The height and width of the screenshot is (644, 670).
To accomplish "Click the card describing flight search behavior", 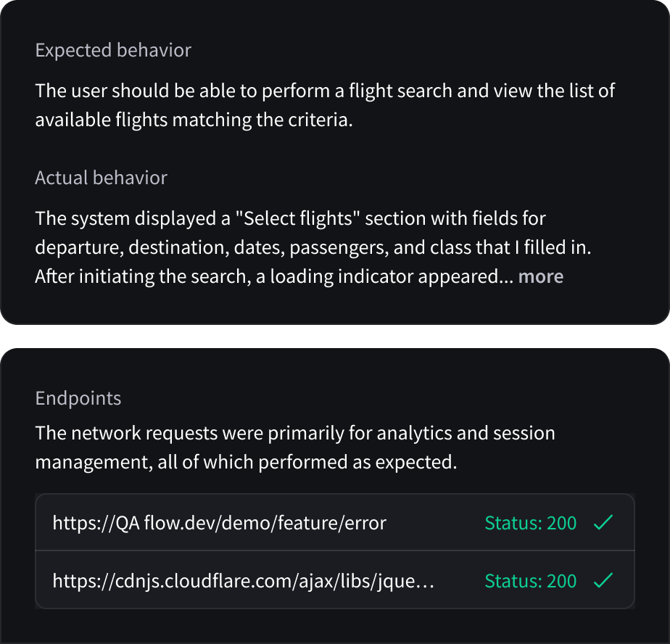I will [x=335, y=163].
